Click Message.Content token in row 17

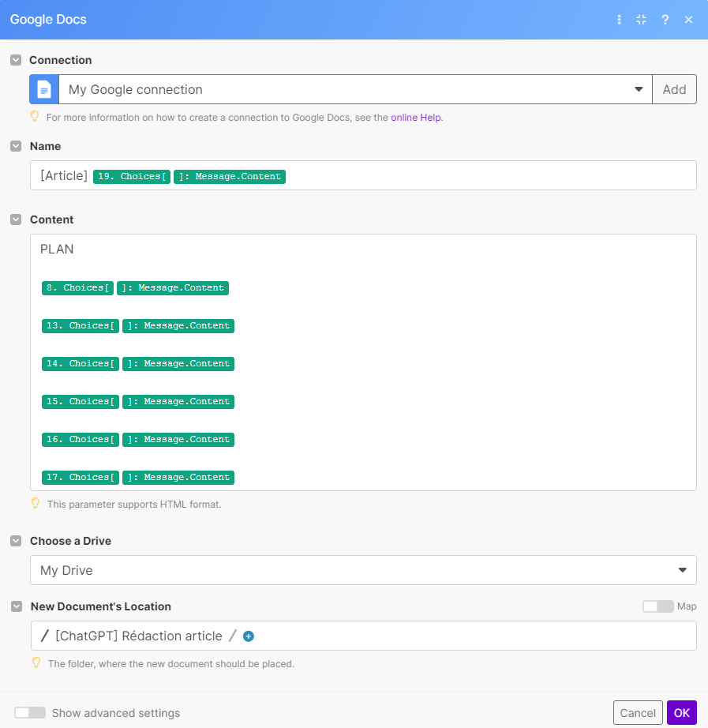pyautogui.click(x=178, y=477)
